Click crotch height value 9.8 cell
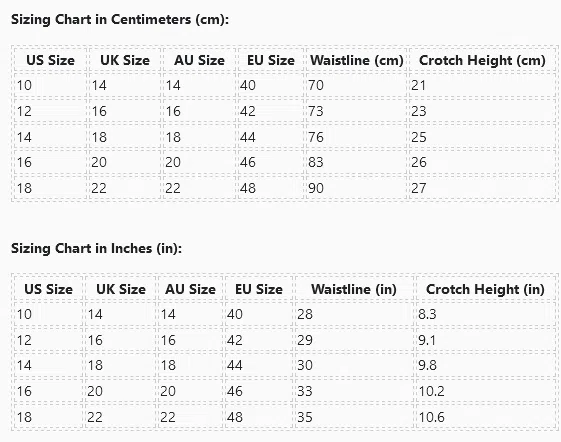561x442 pixels. [x=485, y=365]
